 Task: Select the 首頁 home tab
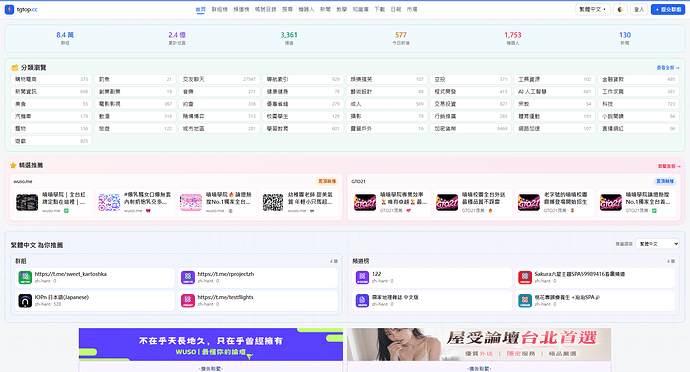(x=200, y=9)
